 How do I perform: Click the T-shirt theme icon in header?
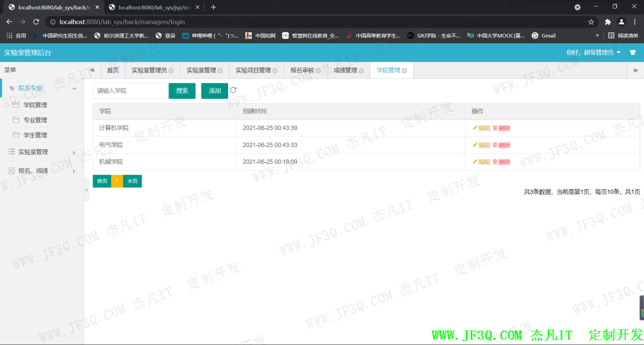[632, 53]
